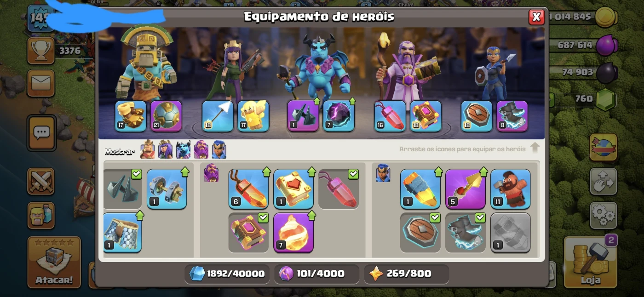Select the level 6 Life Gem equipment
This screenshot has width=644, height=297.
click(248, 189)
